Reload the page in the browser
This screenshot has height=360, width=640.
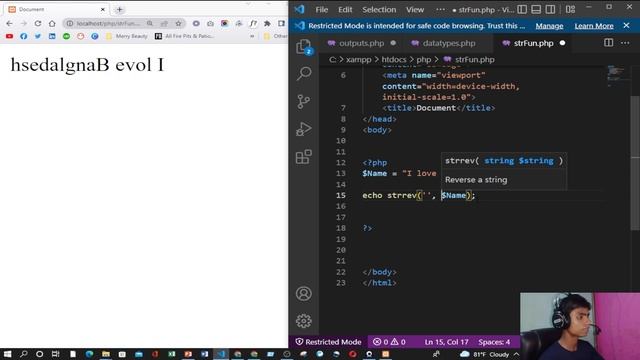(38, 24)
